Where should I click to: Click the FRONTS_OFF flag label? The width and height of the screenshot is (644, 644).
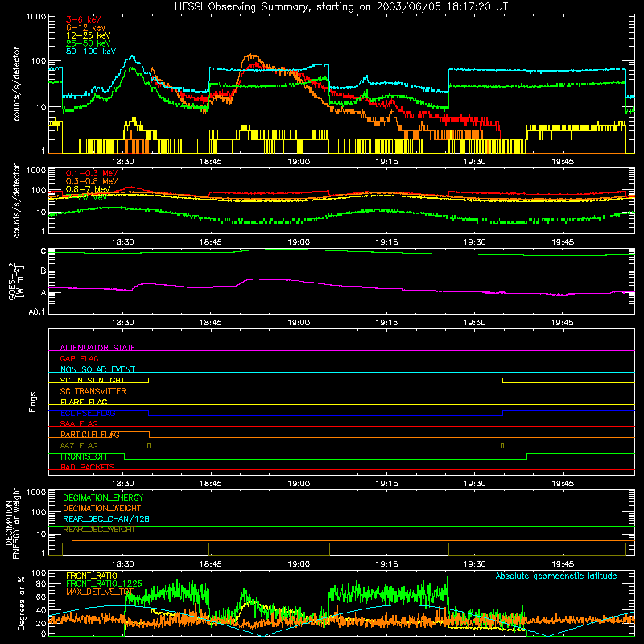[85, 456]
